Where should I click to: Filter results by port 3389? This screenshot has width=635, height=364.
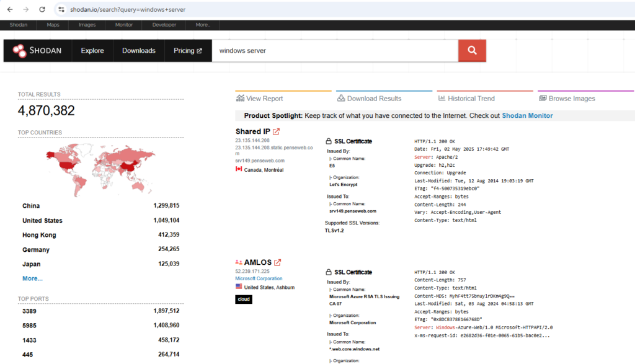(101, 311)
